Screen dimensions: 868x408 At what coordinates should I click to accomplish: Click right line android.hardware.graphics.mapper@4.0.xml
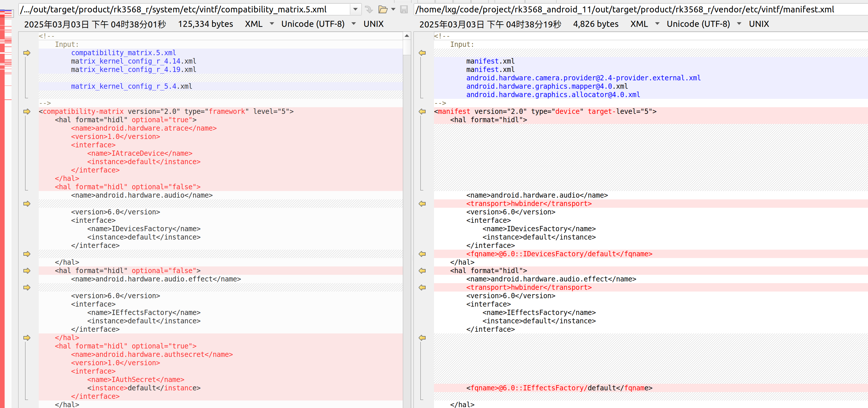(x=547, y=86)
